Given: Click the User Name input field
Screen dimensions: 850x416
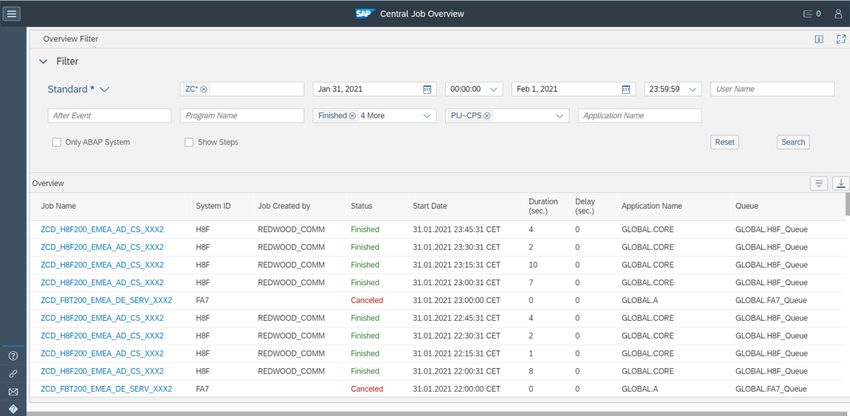Looking at the screenshot, I should tap(771, 89).
